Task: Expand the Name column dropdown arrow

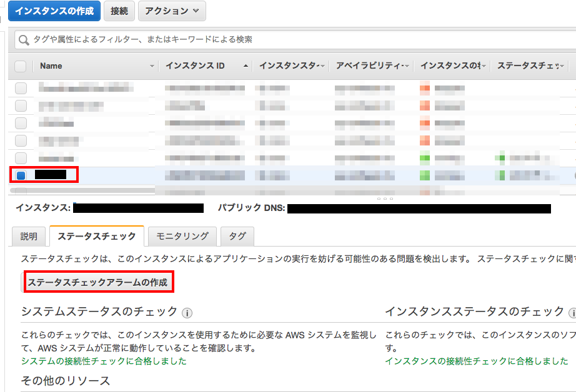Action: click(x=152, y=66)
